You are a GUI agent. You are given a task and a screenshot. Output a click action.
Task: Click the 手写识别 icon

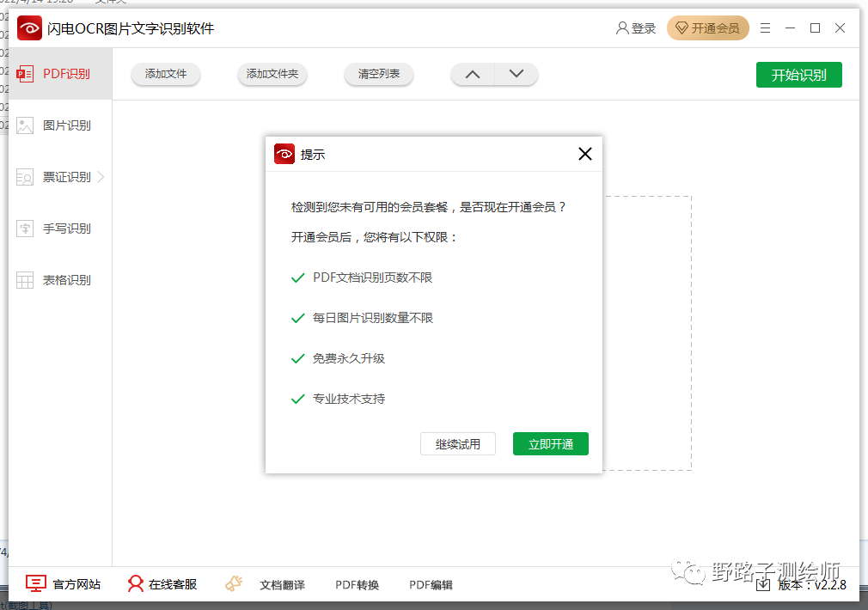[25, 229]
